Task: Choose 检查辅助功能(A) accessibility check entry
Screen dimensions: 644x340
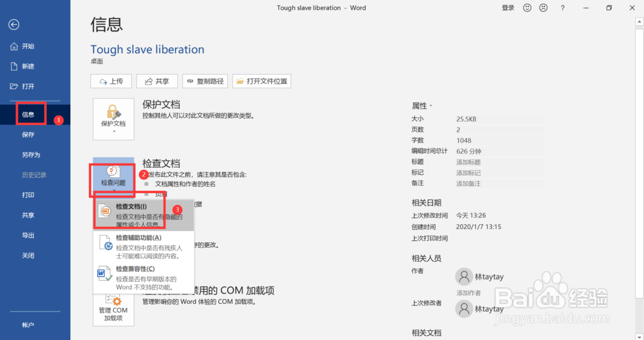Action: (144, 247)
